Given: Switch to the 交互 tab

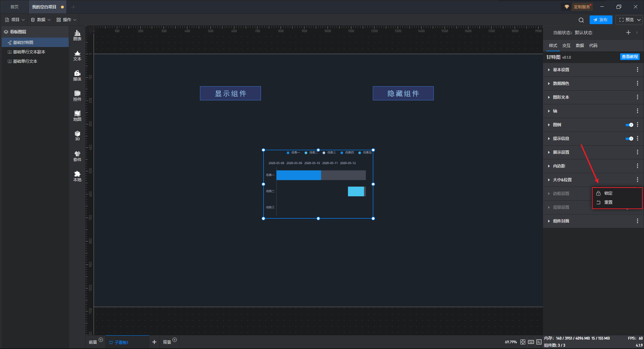Looking at the screenshot, I should 566,46.
